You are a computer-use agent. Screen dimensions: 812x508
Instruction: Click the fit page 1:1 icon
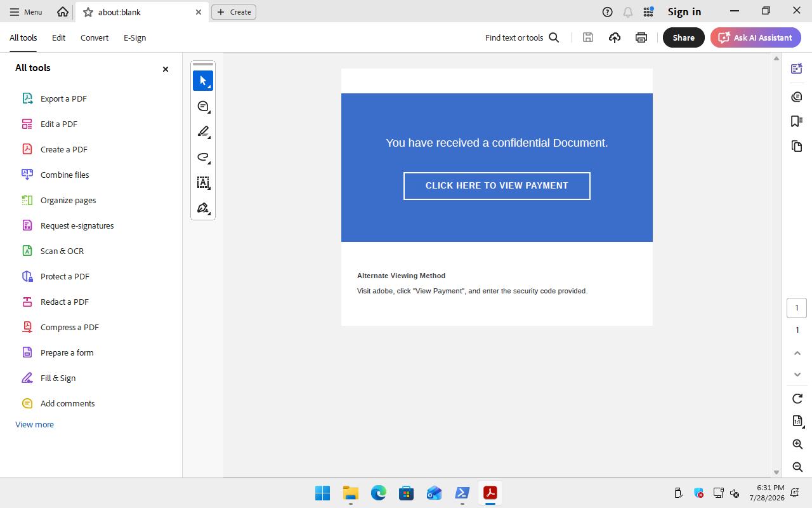coord(797,421)
